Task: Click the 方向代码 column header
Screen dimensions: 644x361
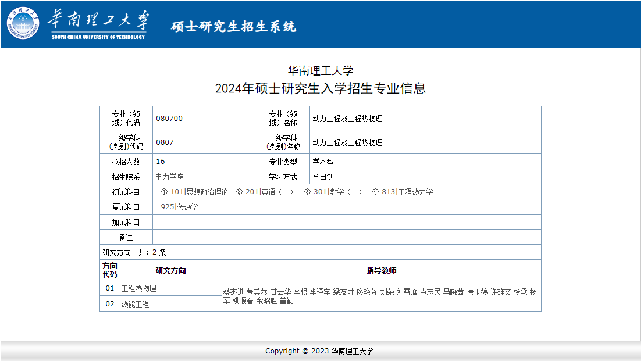Action: coord(110,270)
